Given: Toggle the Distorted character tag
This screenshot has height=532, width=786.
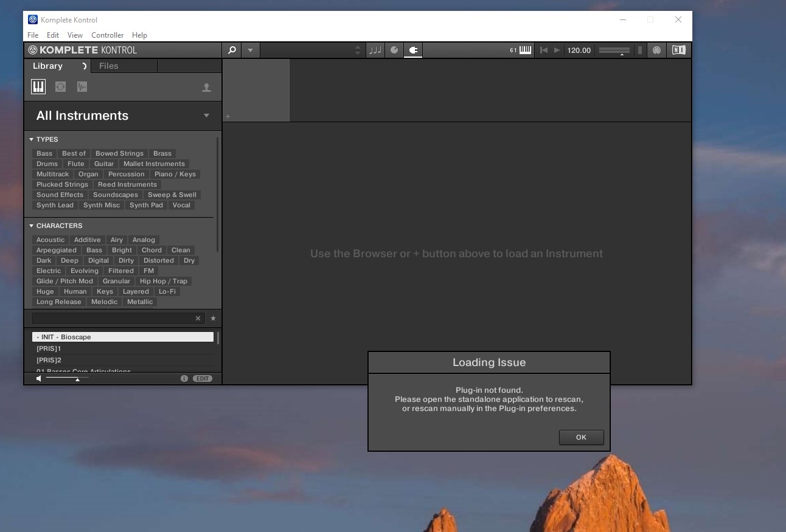Looking at the screenshot, I should (159, 260).
